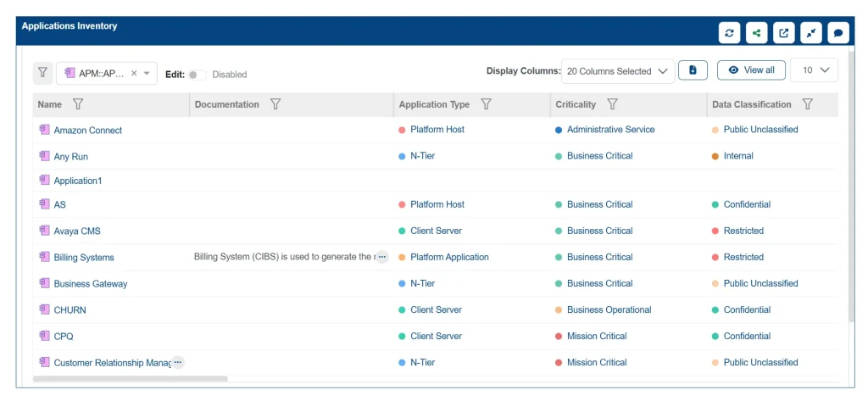
Task: Click Client Server in Avaya CMS row
Action: point(436,231)
